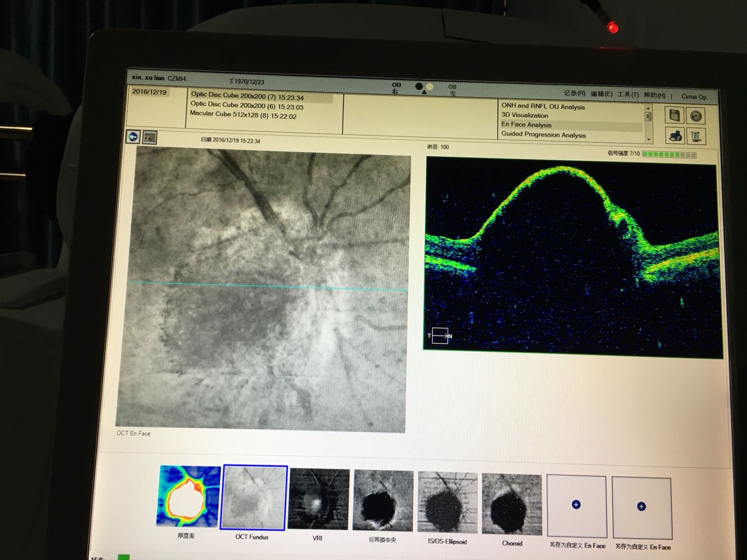Select the thickness map color thumbnail
The width and height of the screenshot is (747, 560).
tap(189, 496)
